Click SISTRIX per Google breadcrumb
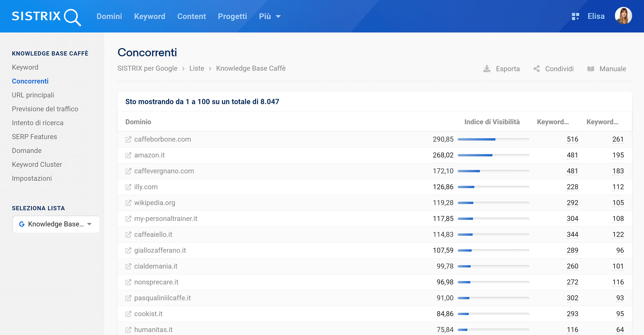Image resolution: width=644 pixels, height=335 pixels. (147, 68)
